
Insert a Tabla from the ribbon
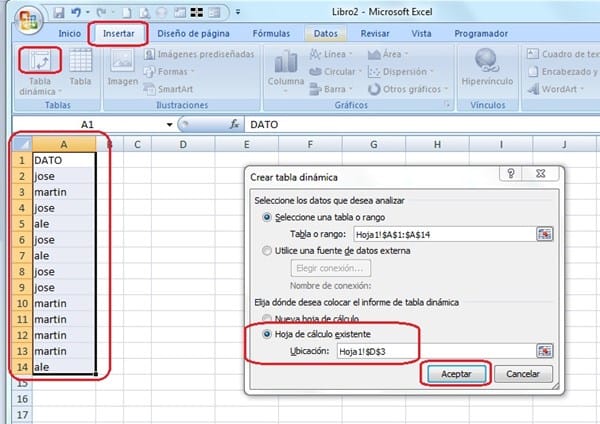point(80,67)
